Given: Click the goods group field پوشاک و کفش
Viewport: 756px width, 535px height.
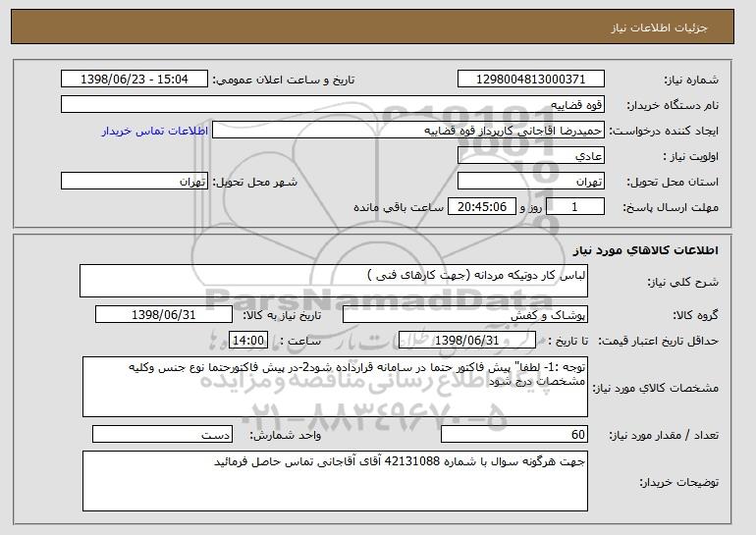Looking at the screenshot, I should pyautogui.click(x=465, y=315).
